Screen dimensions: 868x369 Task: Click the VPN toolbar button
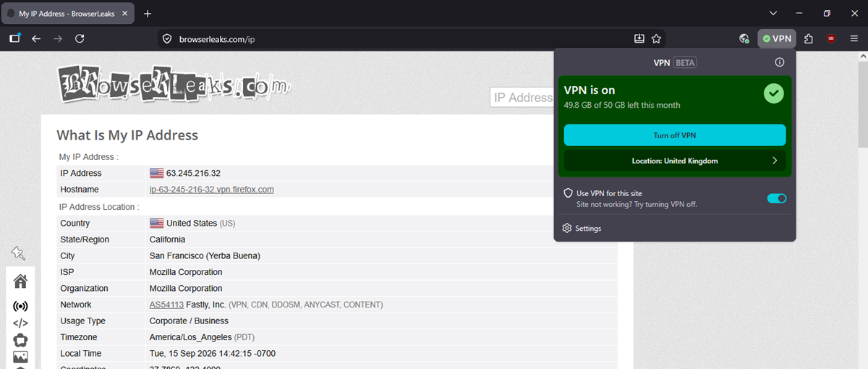pyautogui.click(x=777, y=38)
